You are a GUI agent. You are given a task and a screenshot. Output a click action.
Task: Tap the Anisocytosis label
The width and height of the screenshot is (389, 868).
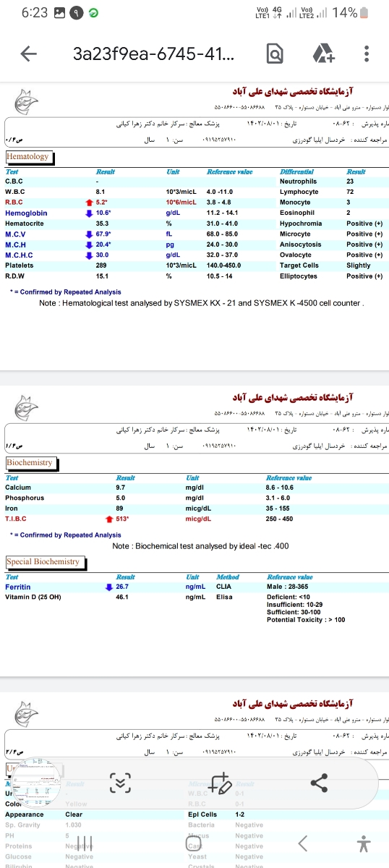(x=300, y=244)
